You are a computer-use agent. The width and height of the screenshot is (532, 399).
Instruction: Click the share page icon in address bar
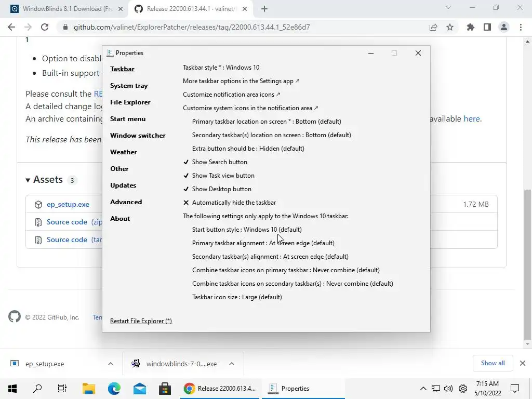(433, 27)
